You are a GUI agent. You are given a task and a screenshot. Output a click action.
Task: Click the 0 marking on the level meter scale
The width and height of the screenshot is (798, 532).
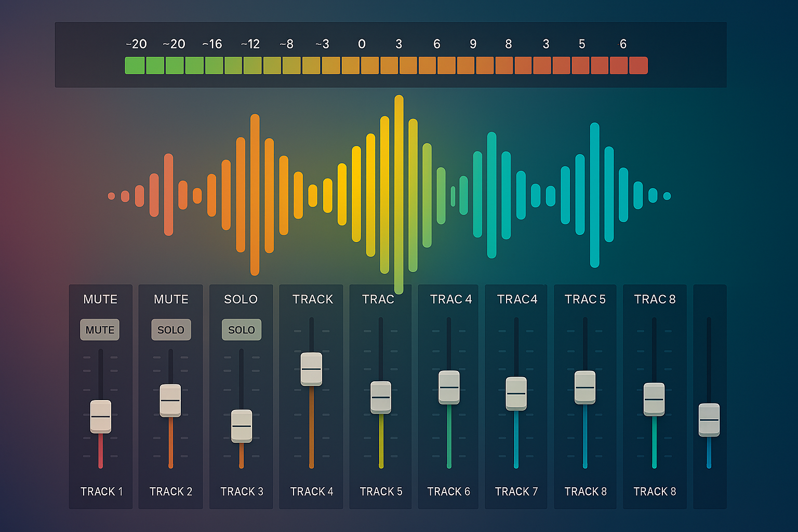(x=362, y=44)
